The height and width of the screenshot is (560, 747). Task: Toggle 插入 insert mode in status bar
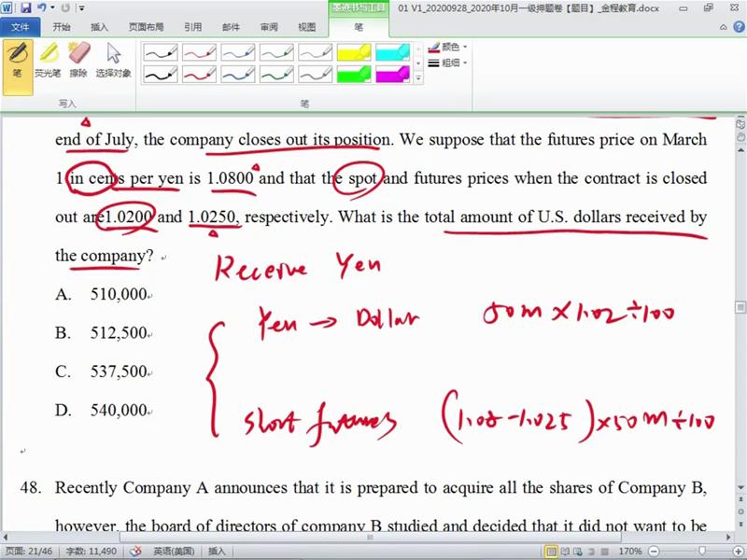coord(217,552)
